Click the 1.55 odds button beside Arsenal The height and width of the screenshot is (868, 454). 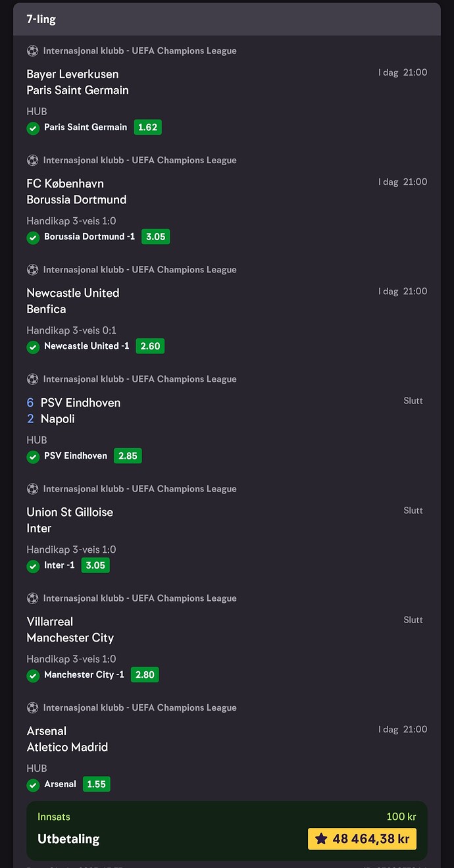96,784
